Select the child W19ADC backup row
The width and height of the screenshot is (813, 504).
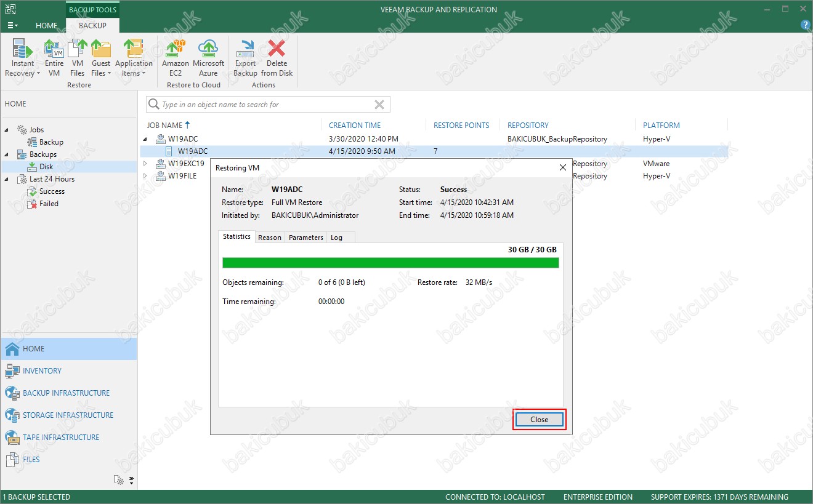click(x=434, y=151)
